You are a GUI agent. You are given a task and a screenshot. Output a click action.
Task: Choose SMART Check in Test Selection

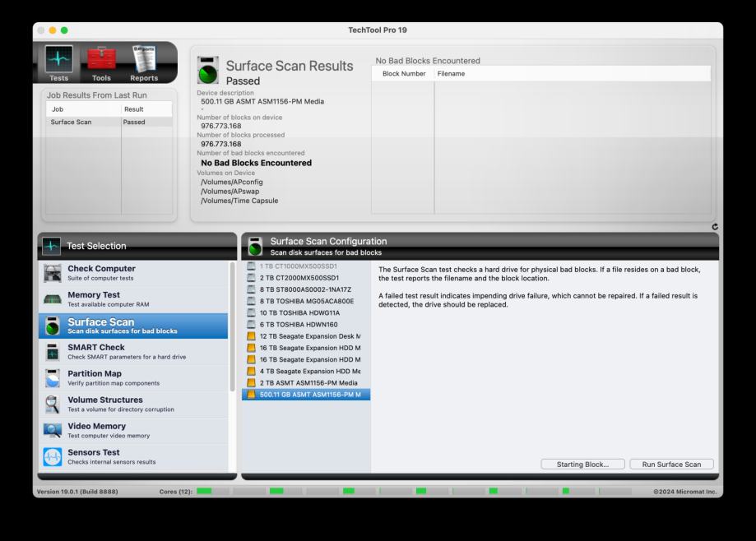(133, 352)
